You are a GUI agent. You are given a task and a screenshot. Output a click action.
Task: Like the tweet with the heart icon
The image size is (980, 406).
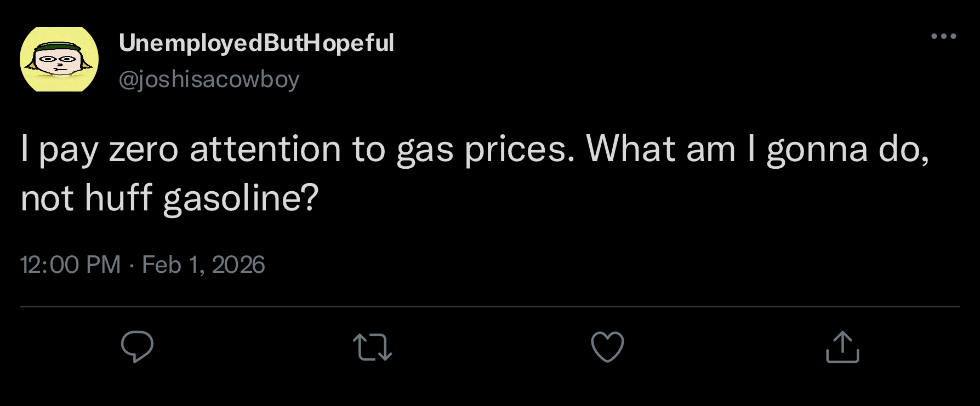[607, 347]
